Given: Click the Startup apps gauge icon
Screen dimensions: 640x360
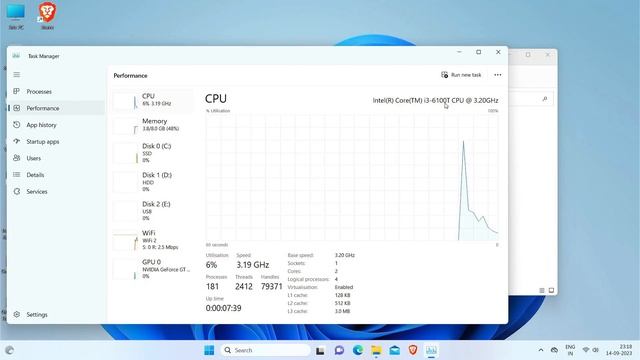Looking at the screenshot, I should pyautogui.click(x=17, y=141).
